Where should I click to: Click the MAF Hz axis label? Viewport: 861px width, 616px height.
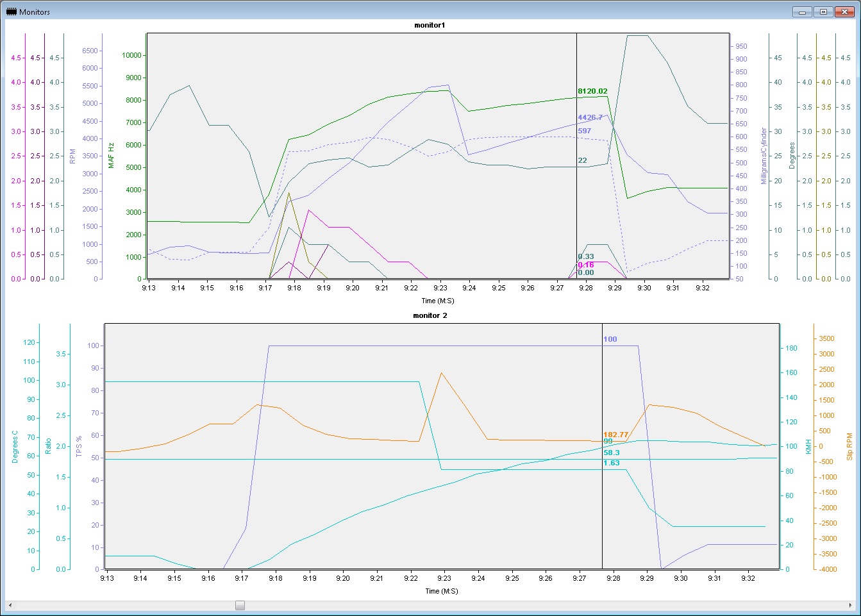tap(111, 156)
